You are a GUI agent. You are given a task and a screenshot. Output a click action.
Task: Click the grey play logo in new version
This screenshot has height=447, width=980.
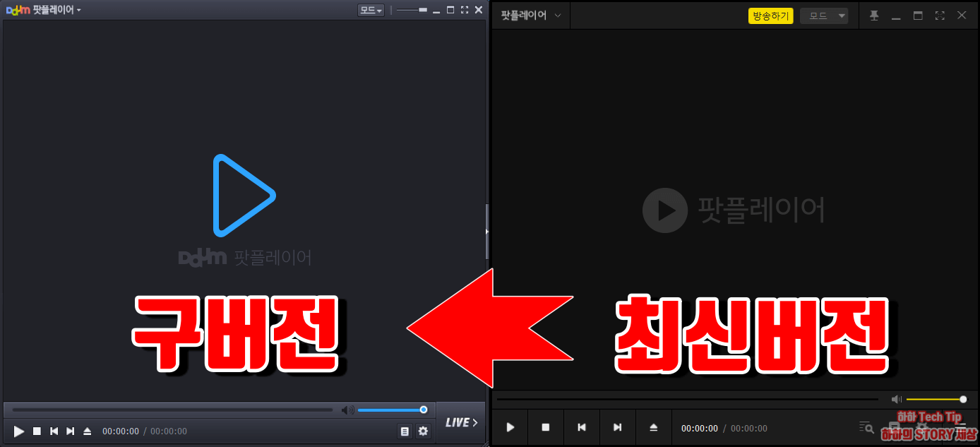pos(664,210)
